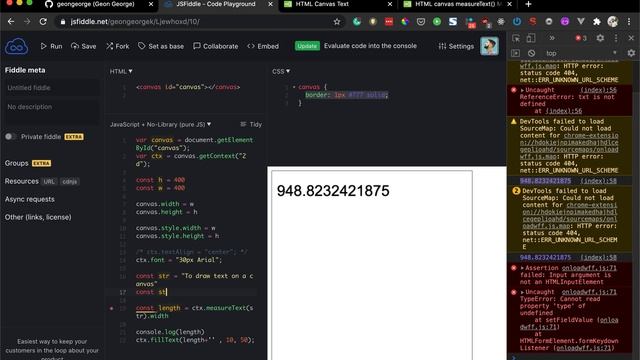Fold the CSS canvas rule arrow
The image size is (640, 360).
294,87
